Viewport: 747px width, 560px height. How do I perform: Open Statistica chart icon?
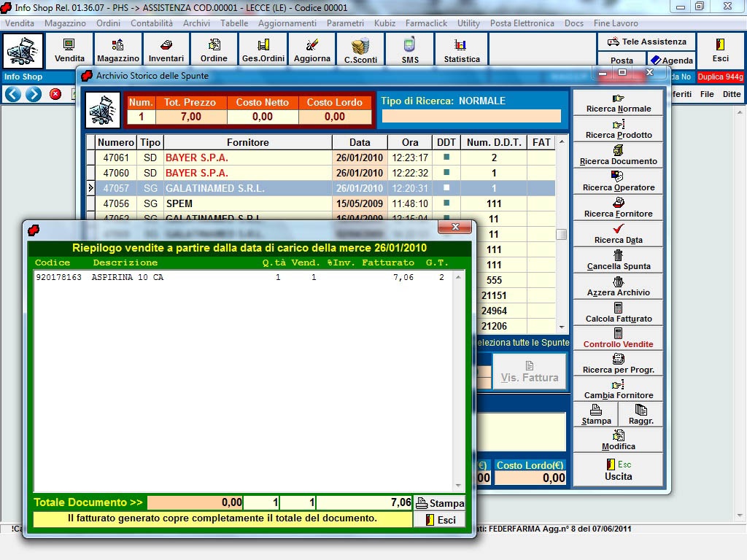click(x=462, y=50)
